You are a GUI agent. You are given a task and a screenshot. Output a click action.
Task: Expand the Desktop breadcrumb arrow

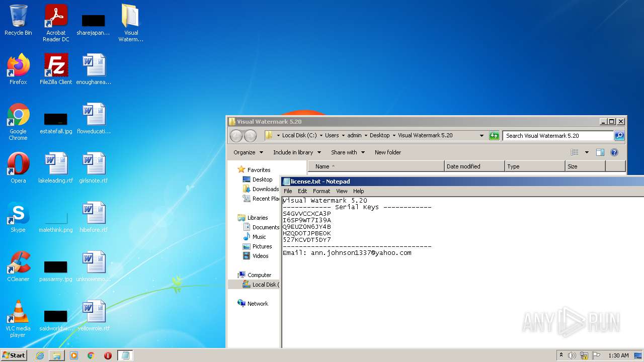pyautogui.click(x=394, y=136)
